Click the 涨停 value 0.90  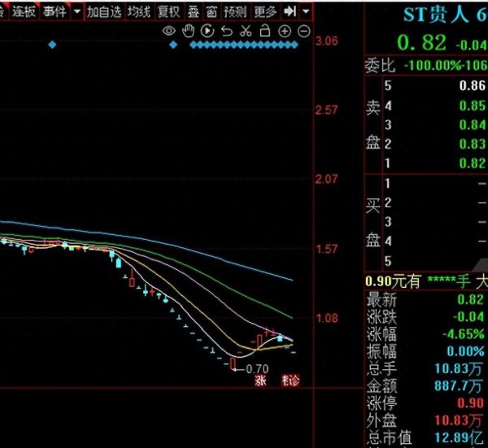pos(471,403)
